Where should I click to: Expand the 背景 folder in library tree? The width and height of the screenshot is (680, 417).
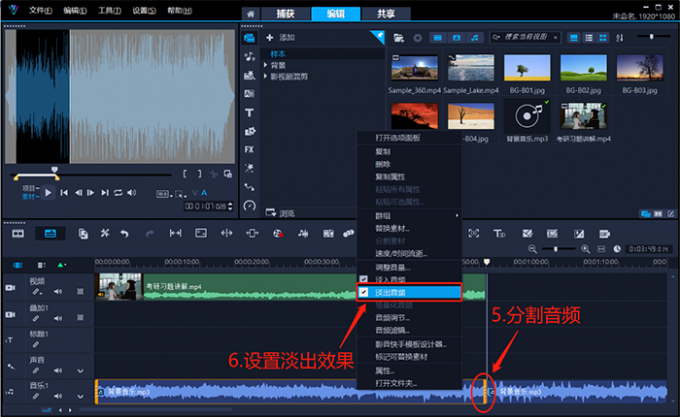(x=265, y=65)
